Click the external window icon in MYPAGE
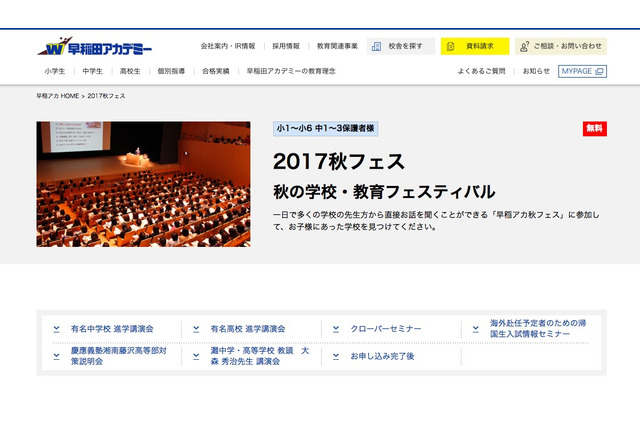 [599, 71]
